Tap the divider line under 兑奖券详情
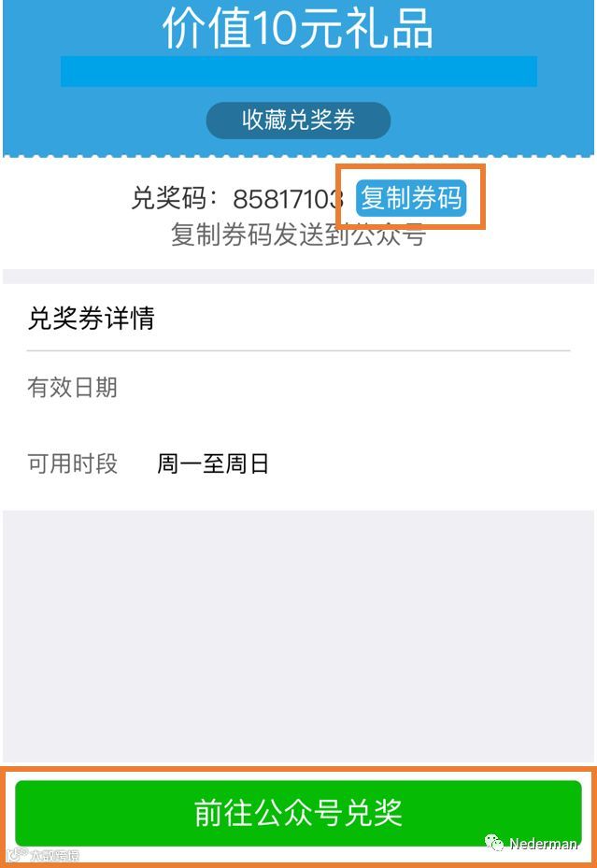Image resolution: width=597 pixels, height=868 pixels. click(298, 350)
